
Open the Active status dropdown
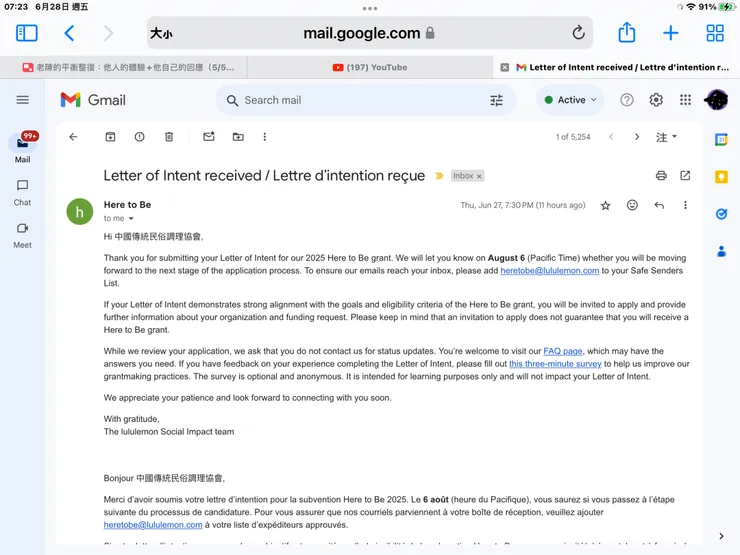tap(571, 100)
